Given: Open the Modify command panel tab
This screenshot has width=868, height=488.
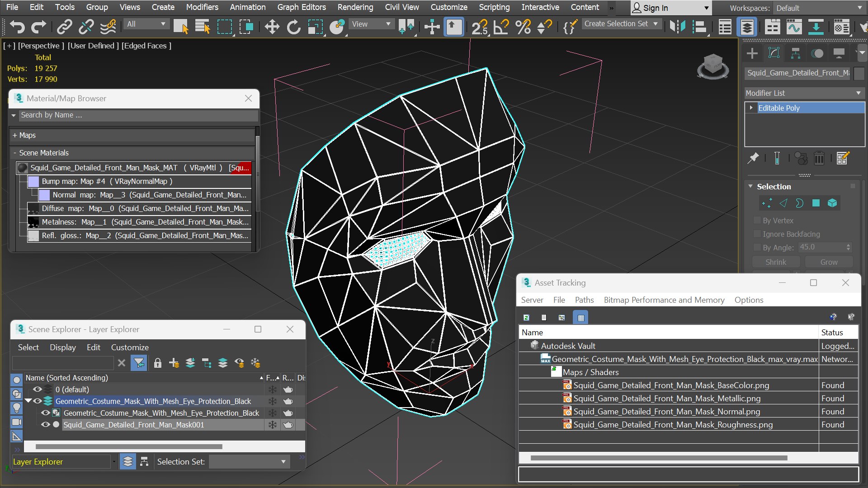Looking at the screenshot, I should click(x=774, y=53).
